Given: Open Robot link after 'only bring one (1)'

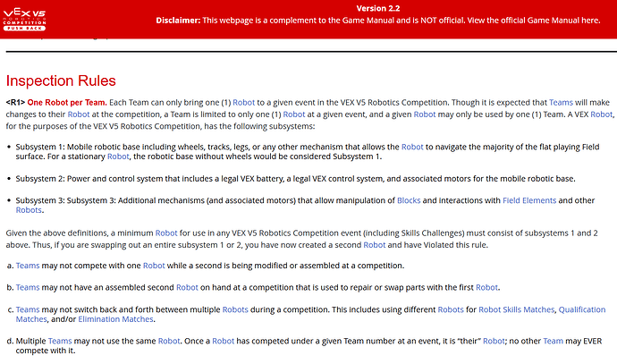Looking at the screenshot, I should tap(243, 103).
